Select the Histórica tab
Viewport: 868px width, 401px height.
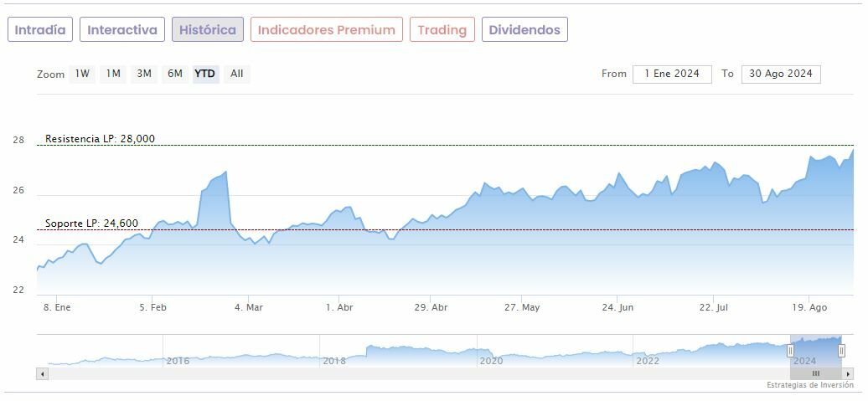coord(208,30)
